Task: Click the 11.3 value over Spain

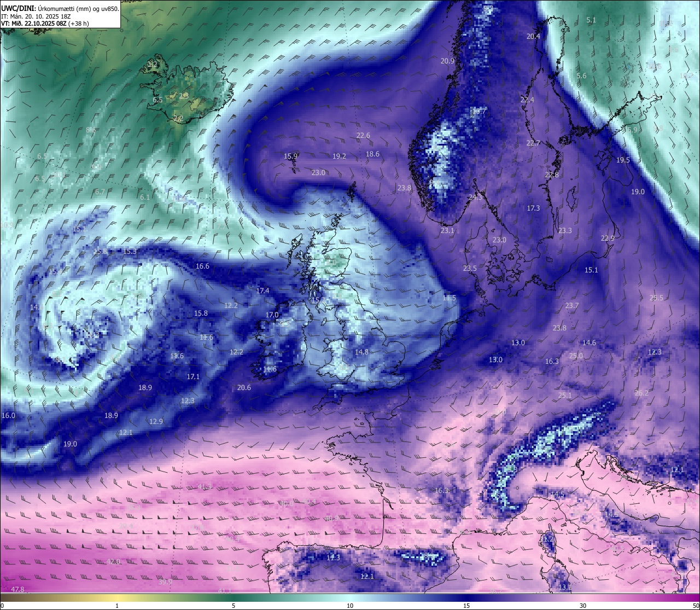Action: coord(333,558)
